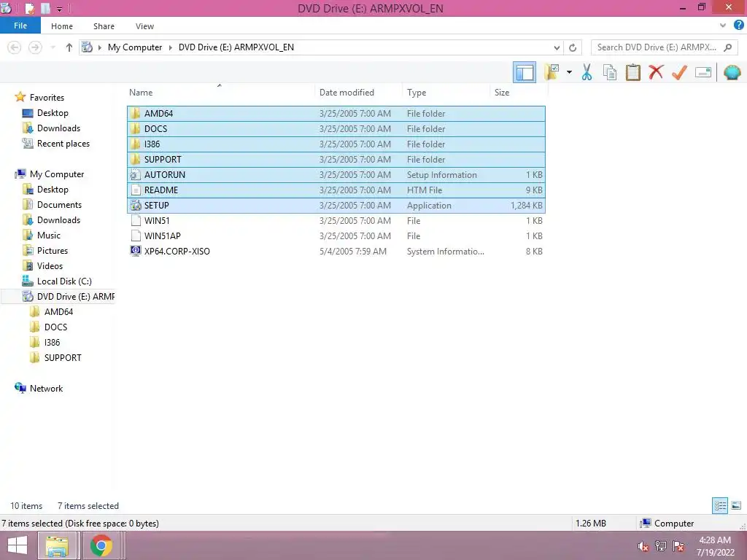Click the Refresh button
This screenshot has height=560, width=747.
573,47
